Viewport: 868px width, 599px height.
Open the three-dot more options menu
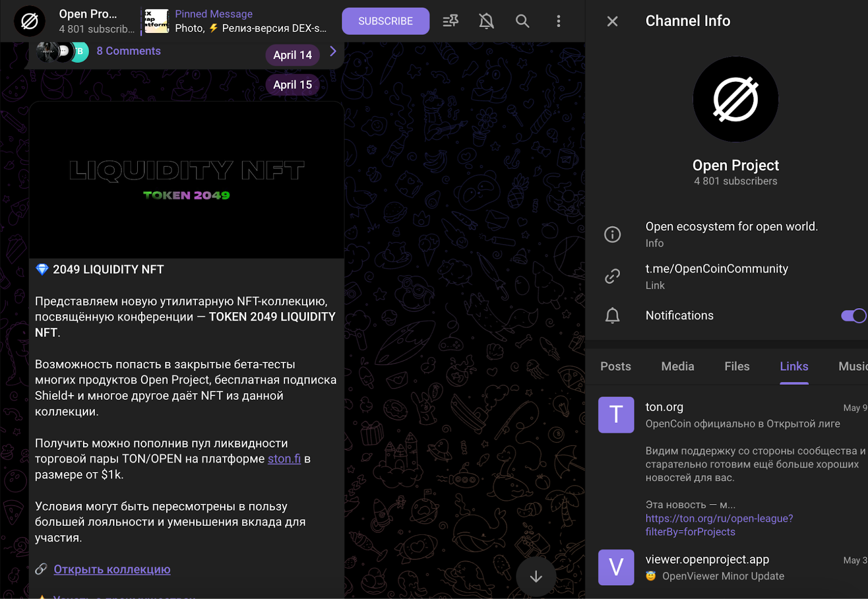(558, 21)
